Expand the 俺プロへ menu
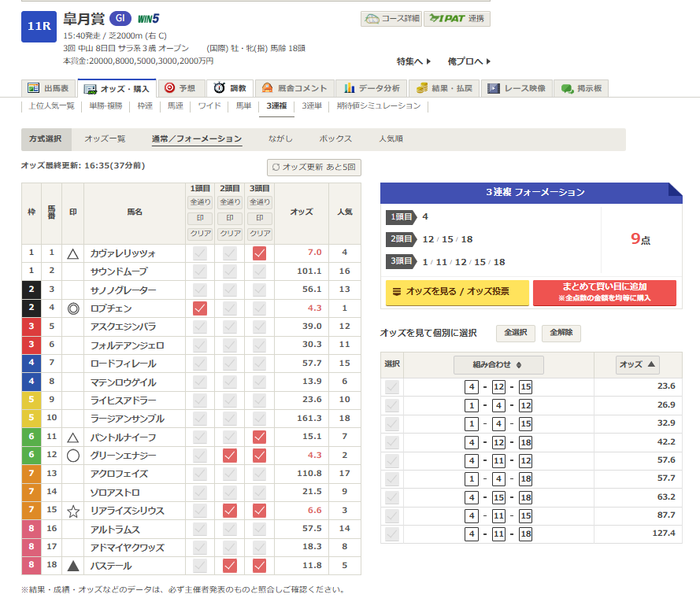The width and height of the screenshot is (700, 598). tap(469, 61)
